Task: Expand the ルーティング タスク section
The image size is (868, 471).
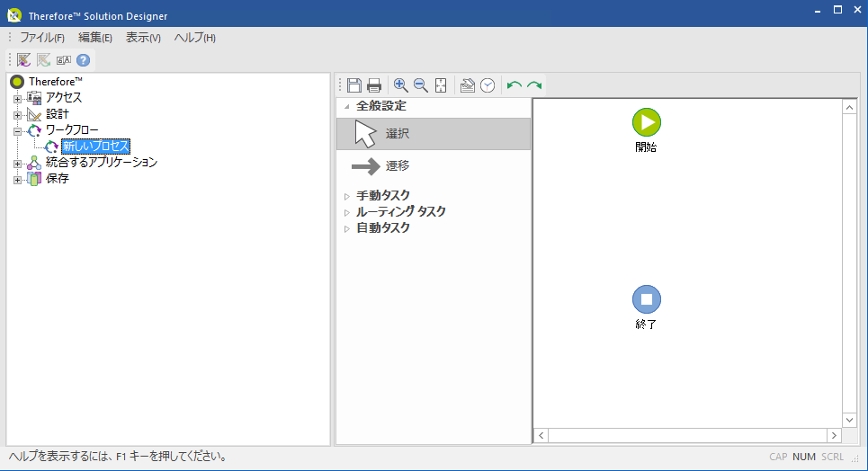Action: pyautogui.click(x=347, y=212)
